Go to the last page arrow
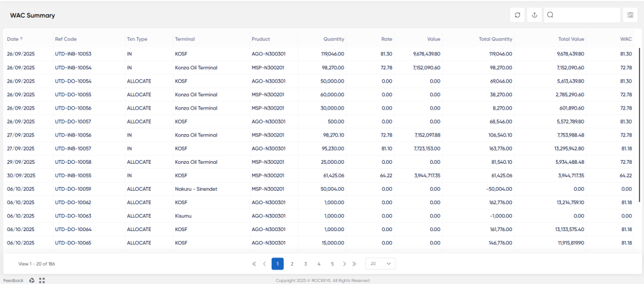 pos(354,264)
